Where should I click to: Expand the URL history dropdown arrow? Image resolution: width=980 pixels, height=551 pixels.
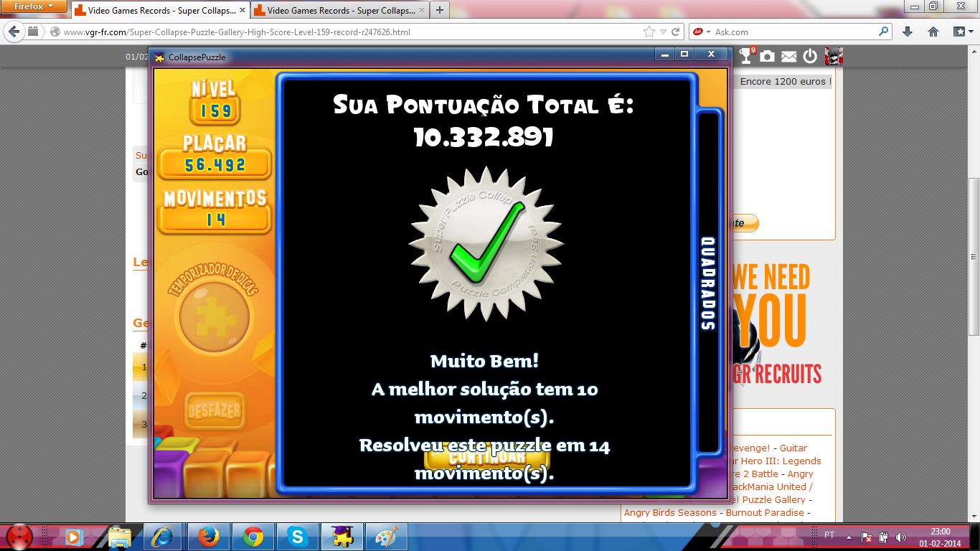(x=663, y=32)
